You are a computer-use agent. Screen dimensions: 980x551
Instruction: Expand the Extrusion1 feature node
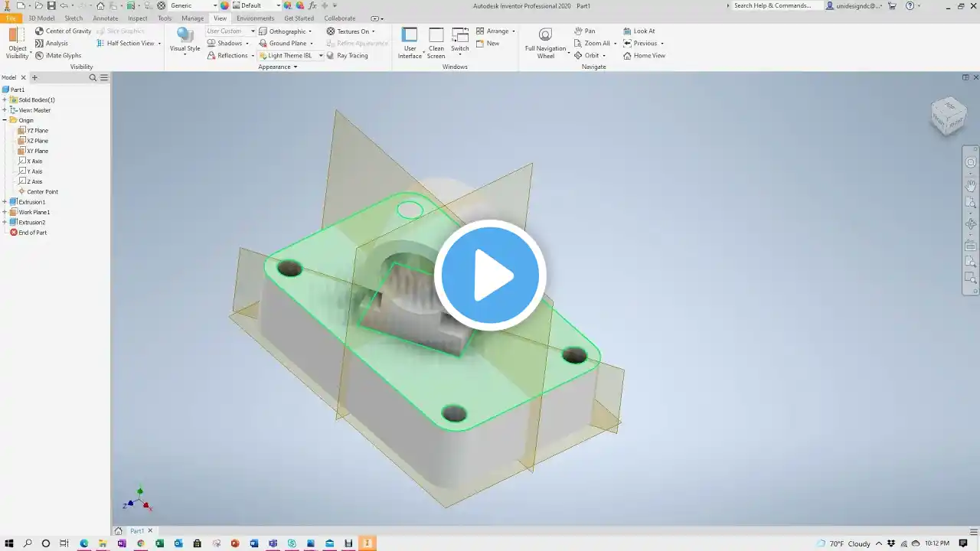point(5,202)
